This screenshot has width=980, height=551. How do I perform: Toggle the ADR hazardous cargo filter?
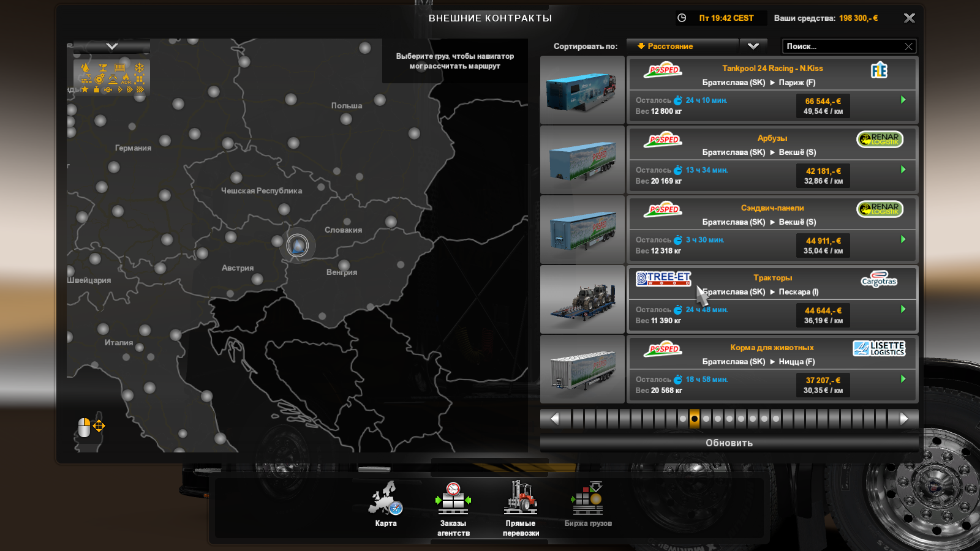point(126,79)
